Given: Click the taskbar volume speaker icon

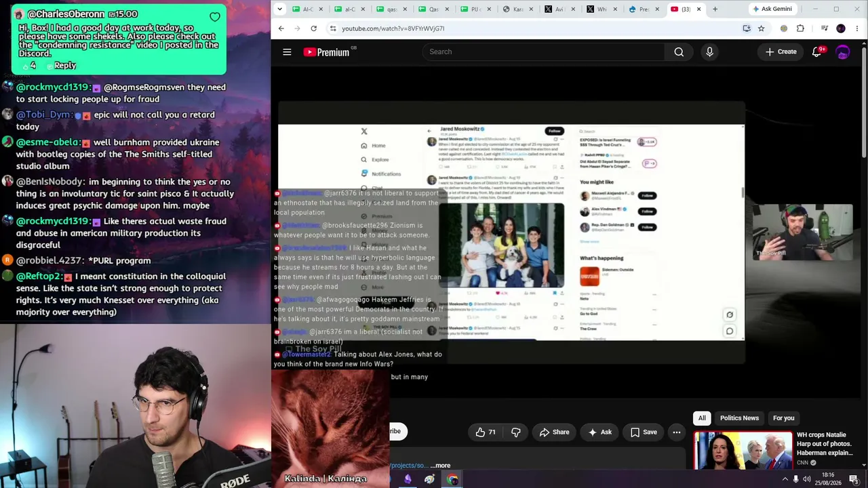Looking at the screenshot, I should 808,479.
